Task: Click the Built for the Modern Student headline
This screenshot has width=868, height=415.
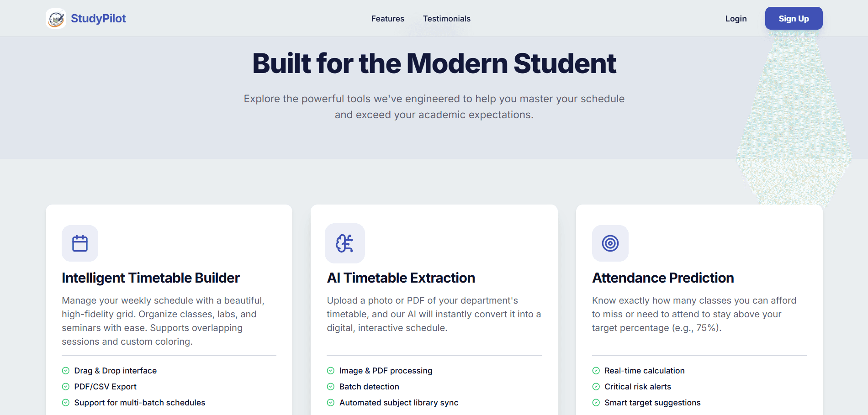Action: [x=434, y=63]
